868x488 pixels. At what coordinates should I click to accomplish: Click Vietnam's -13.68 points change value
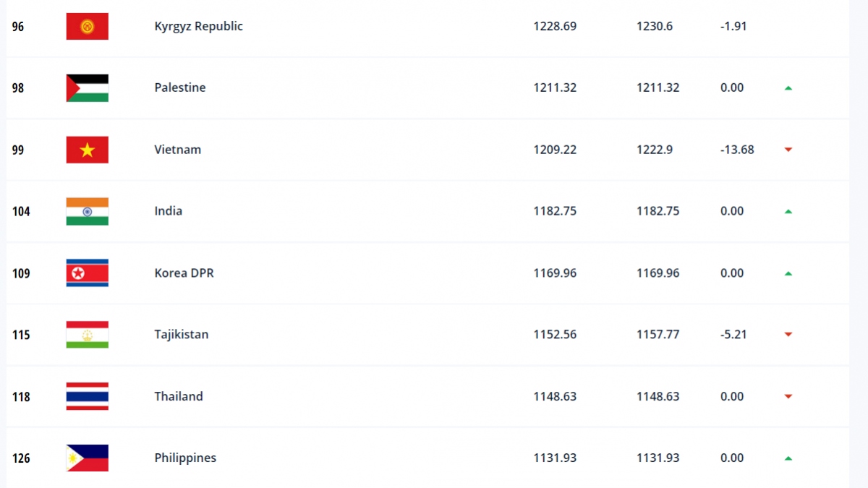coord(737,150)
